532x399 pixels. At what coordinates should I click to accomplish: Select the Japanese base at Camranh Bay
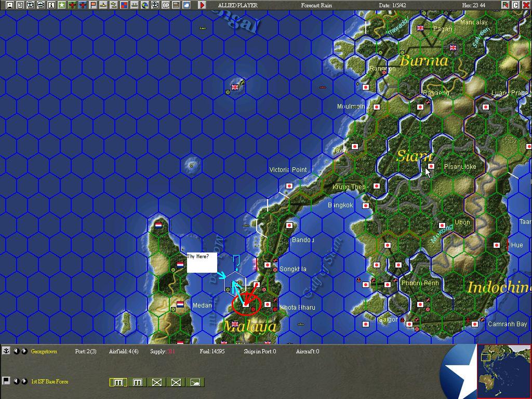click(475, 324)
